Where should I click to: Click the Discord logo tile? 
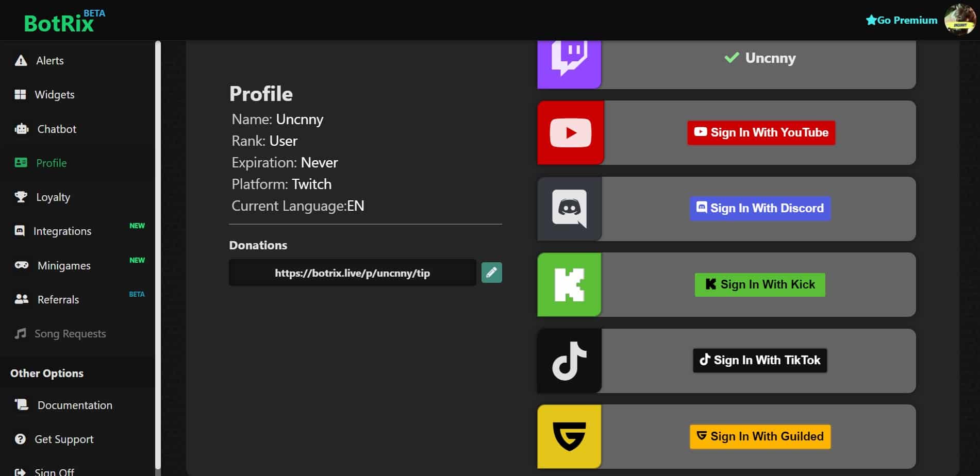(x=569, y=209)
